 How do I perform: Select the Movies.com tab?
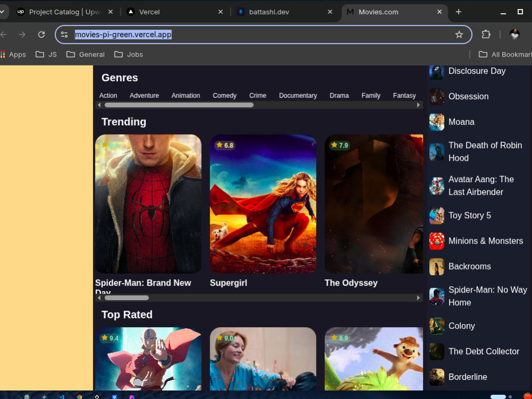pos(394,12)
